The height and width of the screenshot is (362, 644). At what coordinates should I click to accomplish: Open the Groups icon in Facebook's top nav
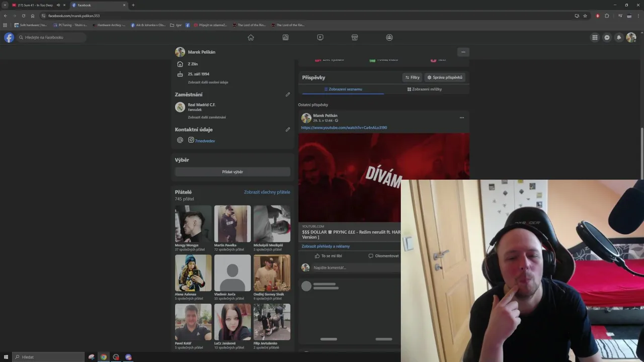click(389, 37)
